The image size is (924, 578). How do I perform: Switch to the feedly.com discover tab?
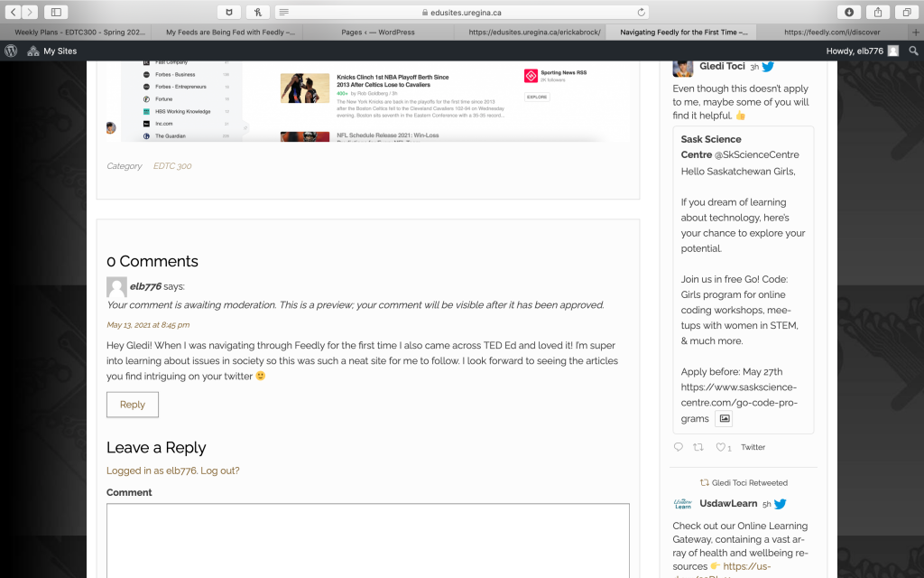point(832,32)
